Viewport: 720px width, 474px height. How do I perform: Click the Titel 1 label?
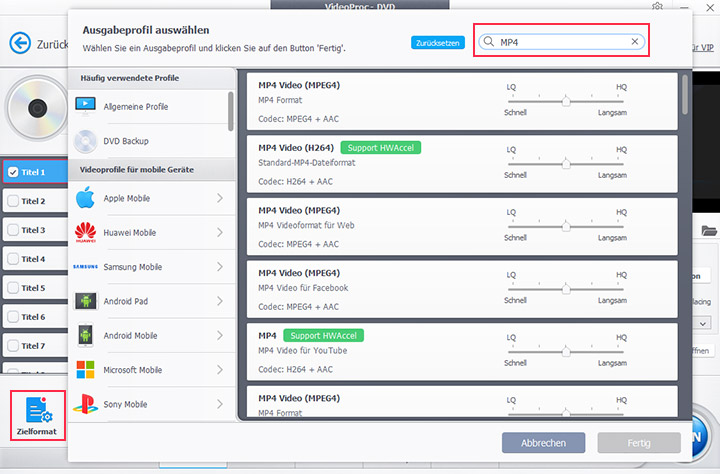tap(33, 172)
